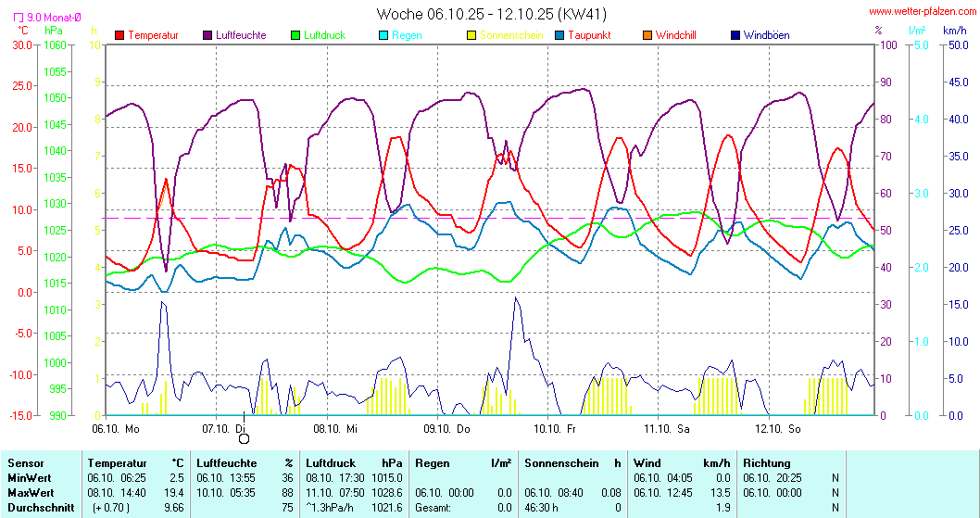Viewport: 980px width, 518px height.
Task: Click the Durchschnitt row label
Action: pos(40,508)
